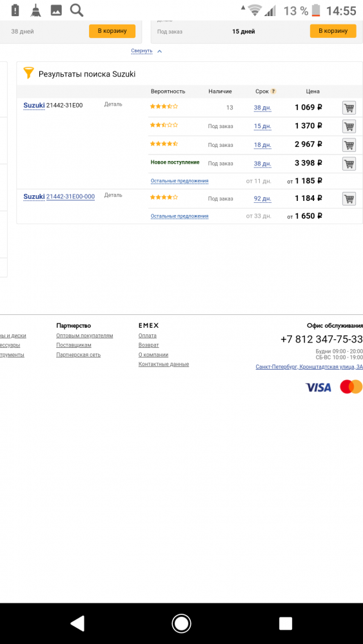Image resolution: width=363 pixels, height=644 pixels.
Task: Click the yellow funnel filter icon
Action: tap(28, 73)
